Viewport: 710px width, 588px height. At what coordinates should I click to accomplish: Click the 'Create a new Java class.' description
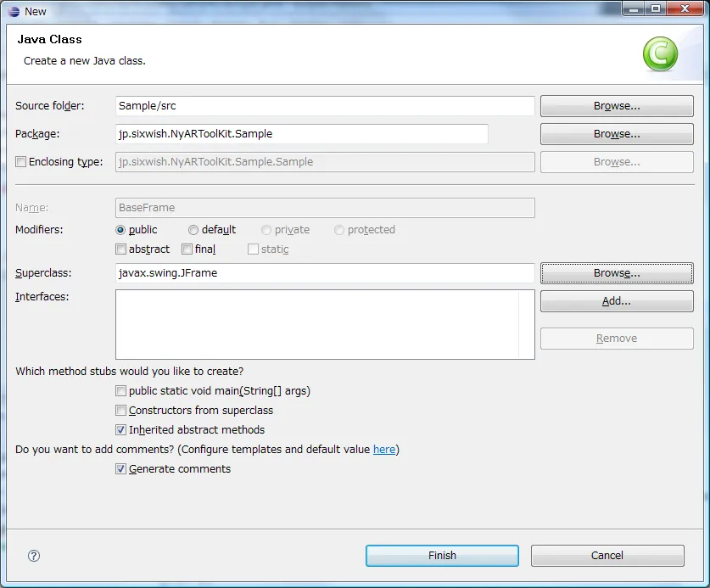85,61
